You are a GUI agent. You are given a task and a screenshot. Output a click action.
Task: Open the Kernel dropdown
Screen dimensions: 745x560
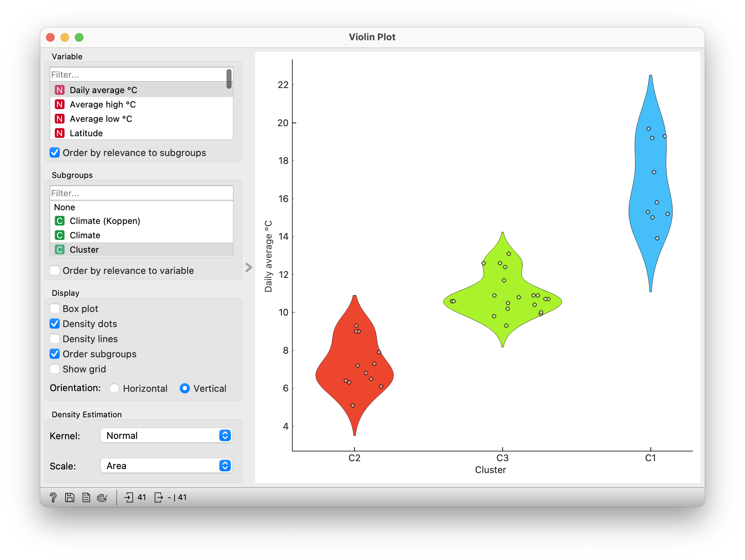pos(166,436)
